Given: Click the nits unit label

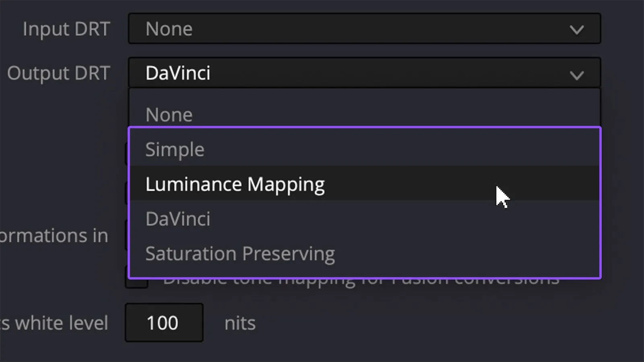Looking at the screenshot, I should 240,323.
